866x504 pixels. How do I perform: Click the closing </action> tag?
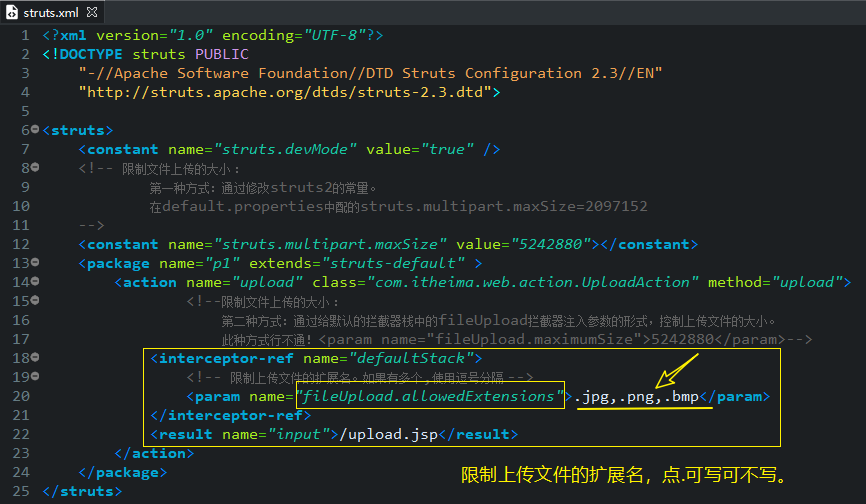(154, 453)
